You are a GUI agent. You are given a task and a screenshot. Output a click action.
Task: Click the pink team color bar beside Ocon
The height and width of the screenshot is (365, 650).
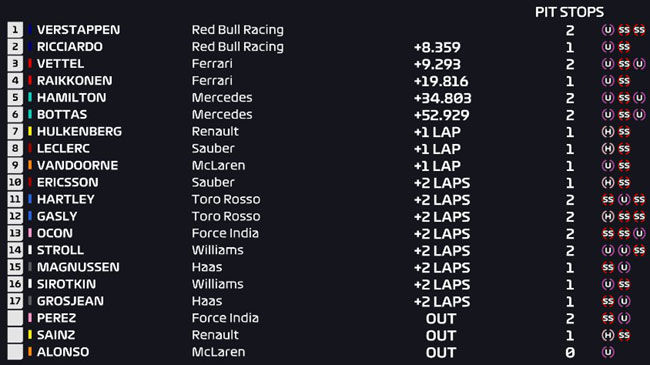click(30, 233)
